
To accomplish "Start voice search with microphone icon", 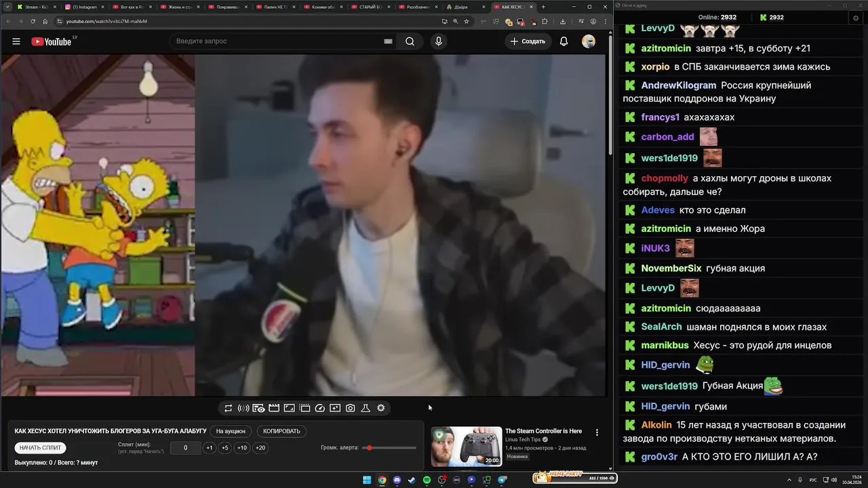I will [439, 41].
